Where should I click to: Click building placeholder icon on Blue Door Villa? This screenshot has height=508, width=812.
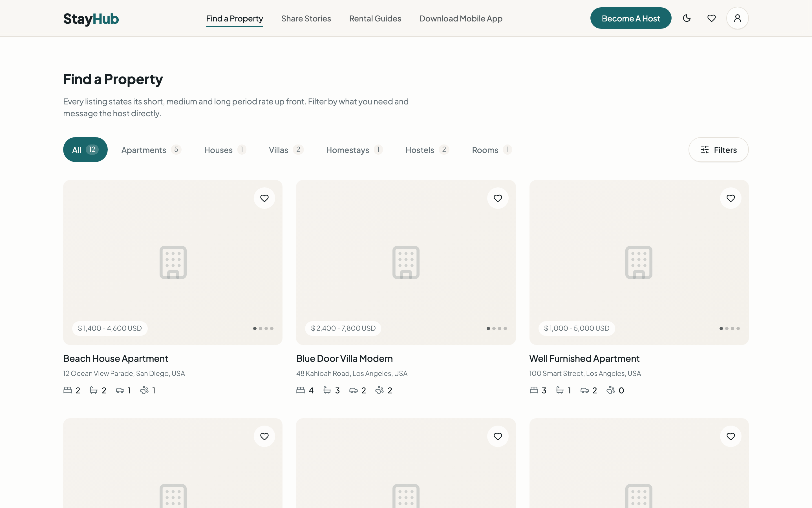point(406,262)
